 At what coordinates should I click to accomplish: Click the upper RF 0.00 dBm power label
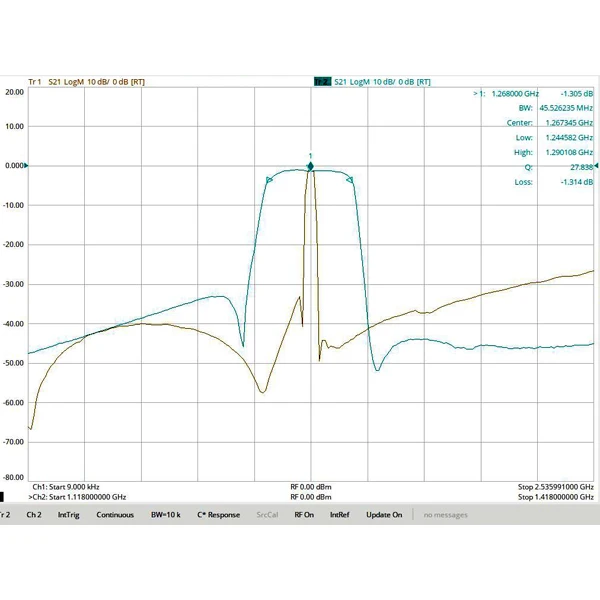(x=311, y=487)
